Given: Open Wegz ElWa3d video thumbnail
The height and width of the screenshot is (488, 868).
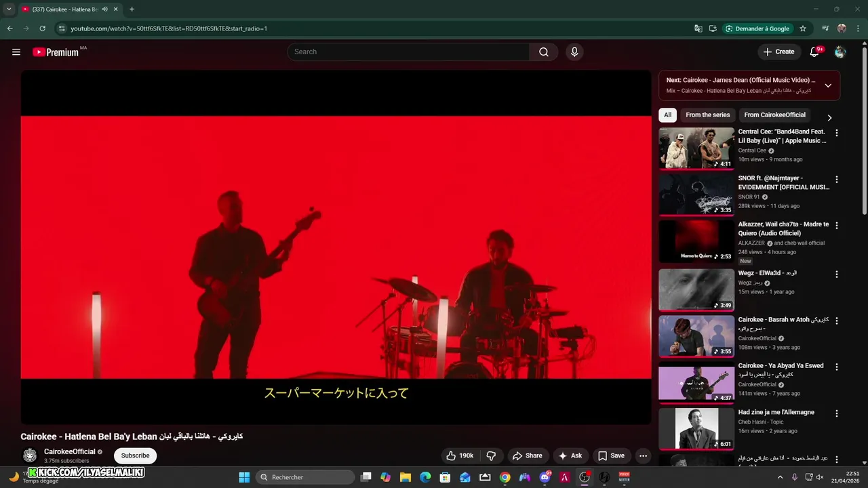Looking at the screenshot, I should pyautogui.click(x=696, y=289).
